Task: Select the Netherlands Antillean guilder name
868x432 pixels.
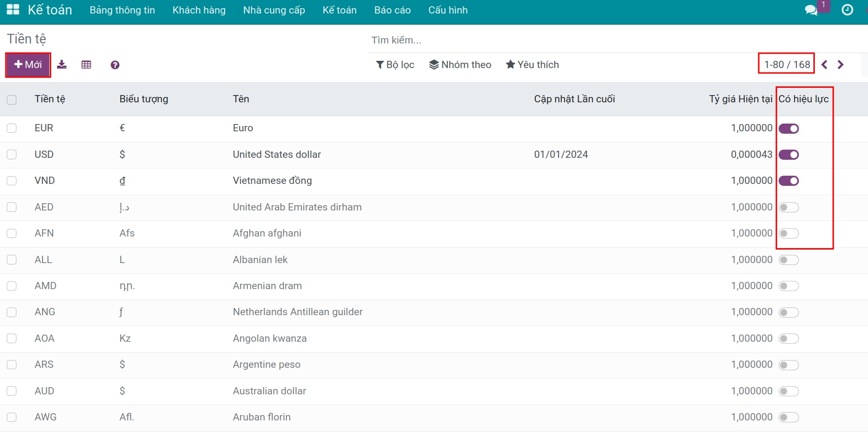Action: click(298, 312)
